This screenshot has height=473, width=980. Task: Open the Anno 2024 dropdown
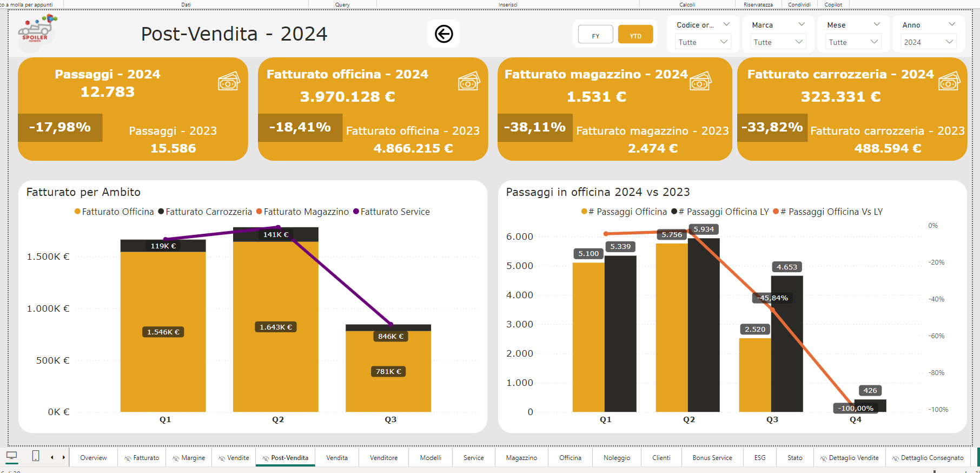928,42
